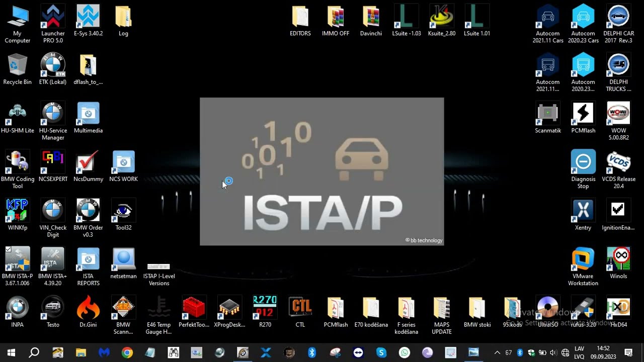This screenshot has height=362, width=644.
Task: Select DELPHI CAR 2017 Rev.3 icon
Action: point(618,24)
